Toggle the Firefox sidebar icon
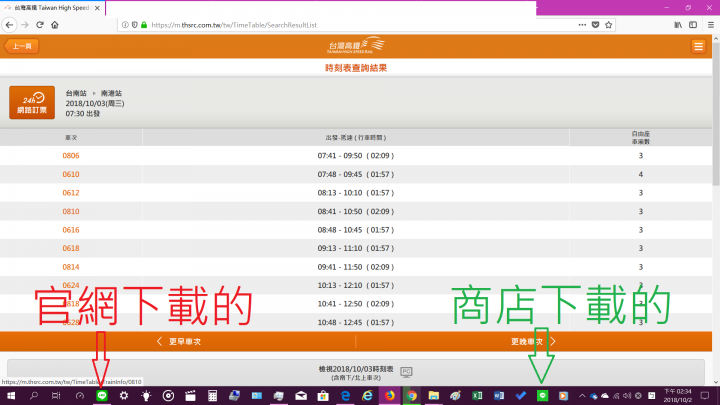Image resolution: width=720 pixels, height=405 pixels. [693, 25]
